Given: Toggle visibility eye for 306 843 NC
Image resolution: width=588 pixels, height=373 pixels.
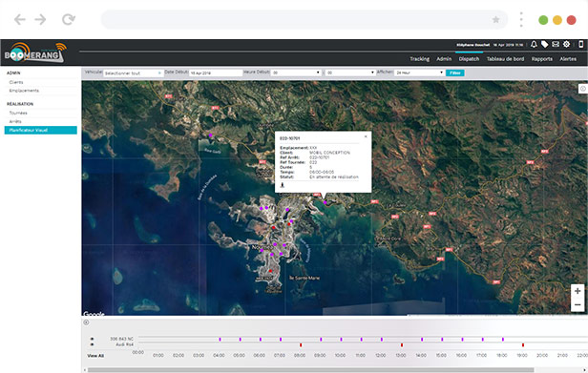Looking at the screenshot, I should (92, 339).
